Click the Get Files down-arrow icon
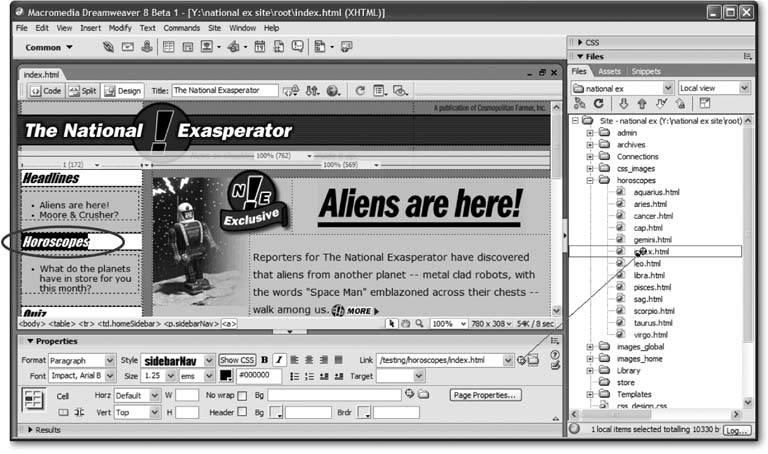The width and height of the screenshot is (768, 454). [x=623, y=103]
